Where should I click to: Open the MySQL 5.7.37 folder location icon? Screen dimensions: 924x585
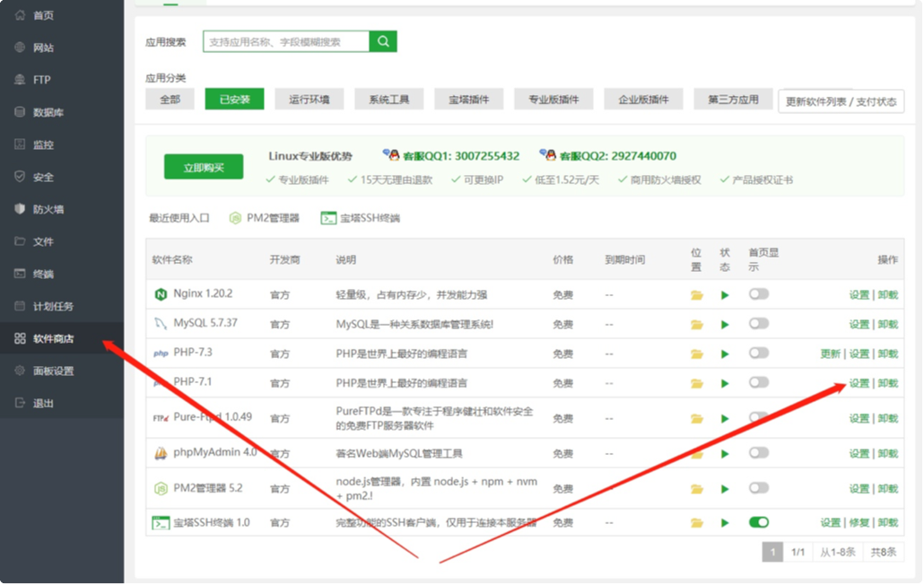(x=696, y=324)
